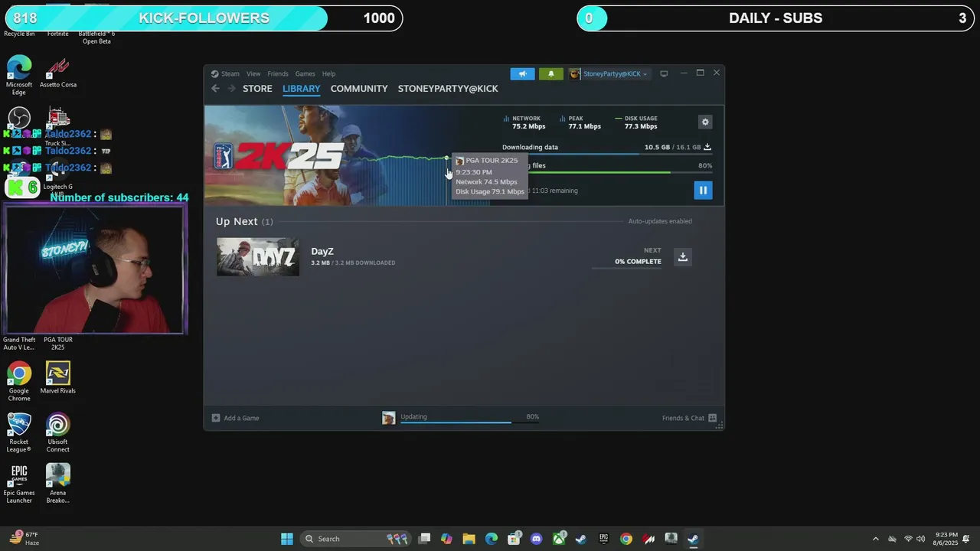Go back with Steam's back arrow

(215, 89)
